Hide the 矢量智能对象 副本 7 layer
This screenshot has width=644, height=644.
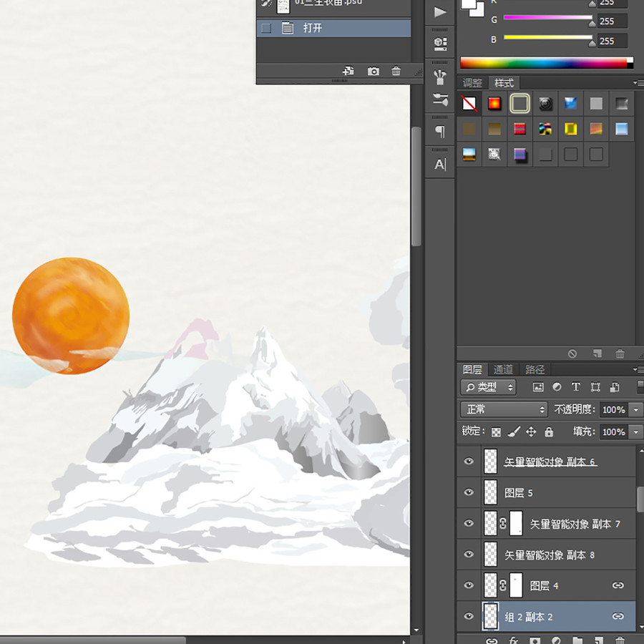[469, 523]
